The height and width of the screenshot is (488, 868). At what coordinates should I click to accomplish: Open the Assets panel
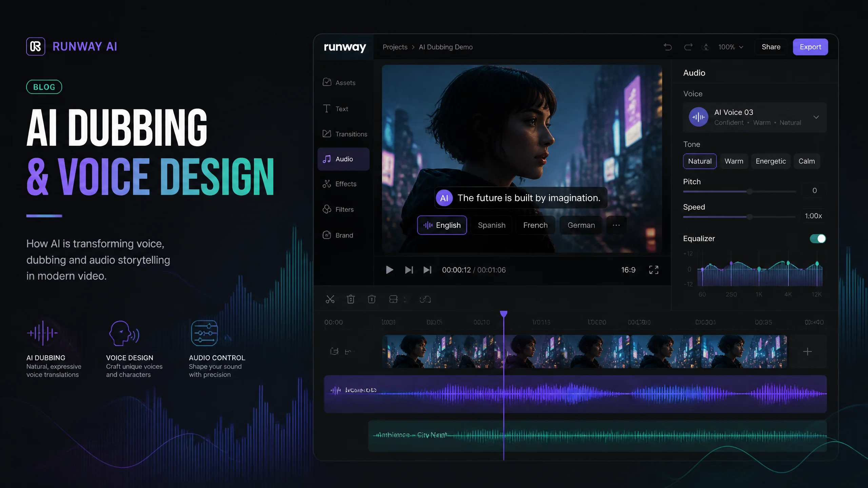343,82
